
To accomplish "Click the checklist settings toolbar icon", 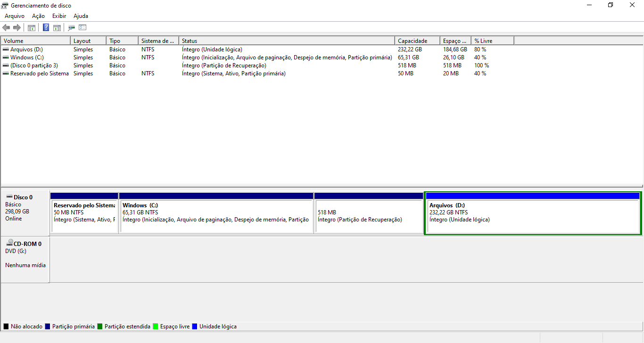I will (x=83, y=28).
